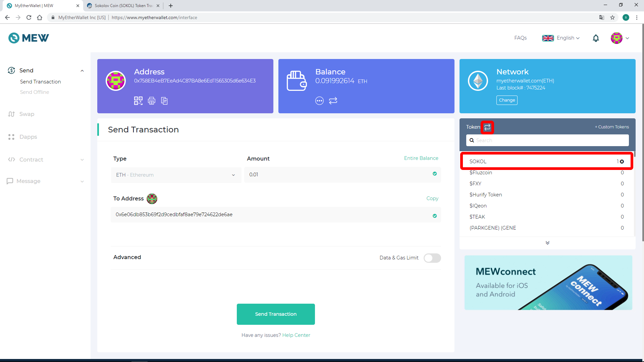Click the wallet address blockie avatar

coord(116,81)
